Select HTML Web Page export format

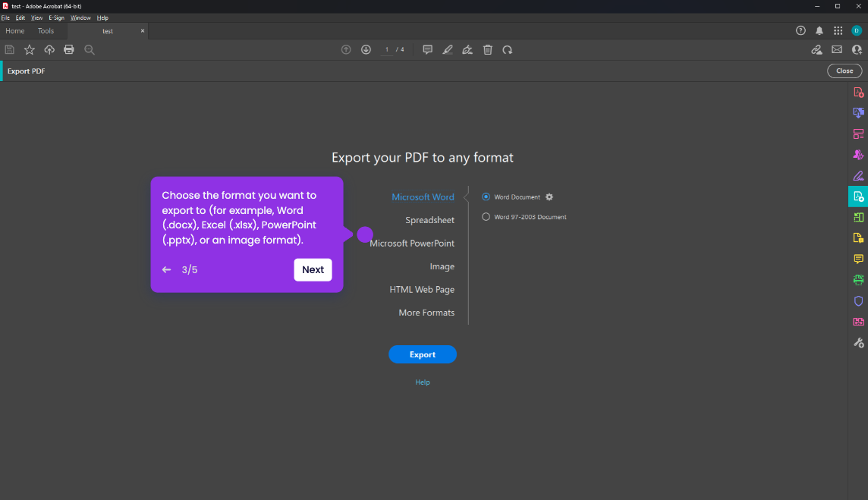pos(422,290)
